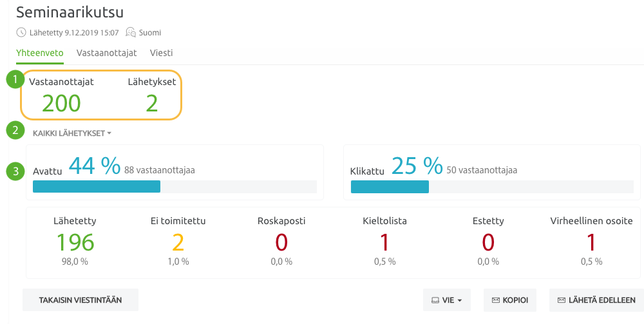This screenshot has height=324, width=644.
Task: Click the Roskaposti heading
Action: pos(281,221)
